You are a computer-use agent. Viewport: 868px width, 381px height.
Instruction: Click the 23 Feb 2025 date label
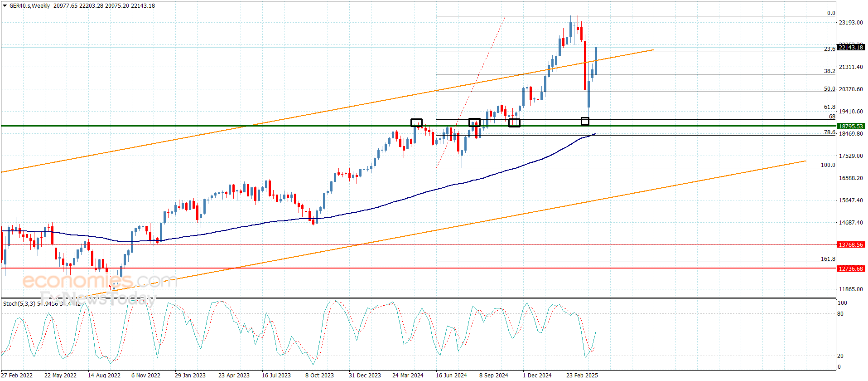582,375
